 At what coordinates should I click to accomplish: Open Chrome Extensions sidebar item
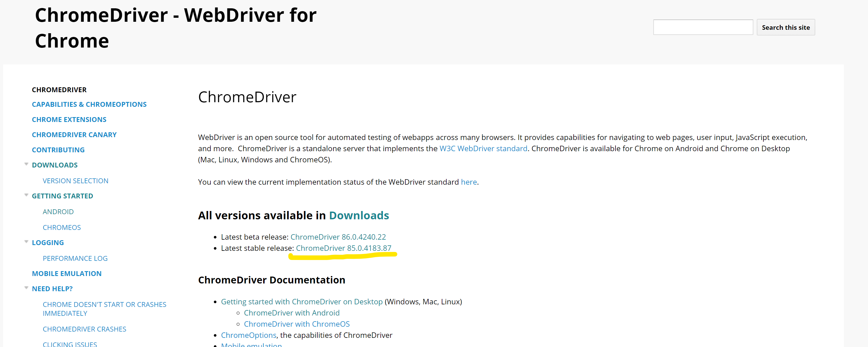tap(69, 119)
